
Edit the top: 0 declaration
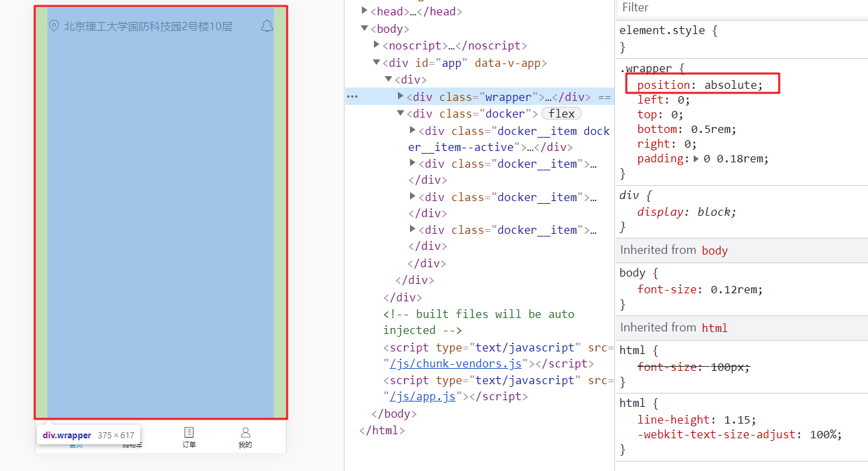click(x=660, y=114)
